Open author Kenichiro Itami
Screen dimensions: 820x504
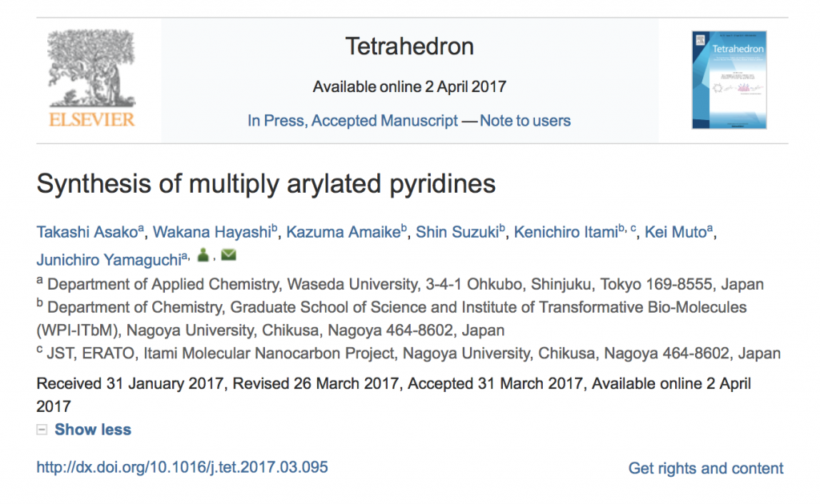click(566, 232)
